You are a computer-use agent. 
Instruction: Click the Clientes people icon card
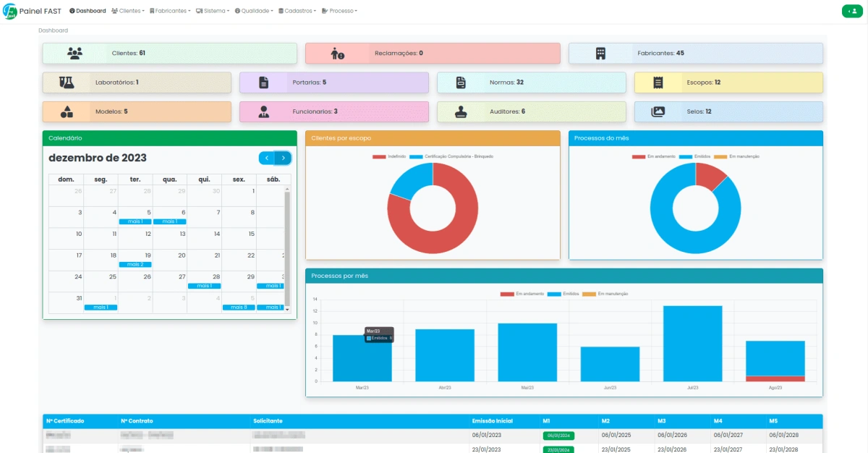[75, 53]
